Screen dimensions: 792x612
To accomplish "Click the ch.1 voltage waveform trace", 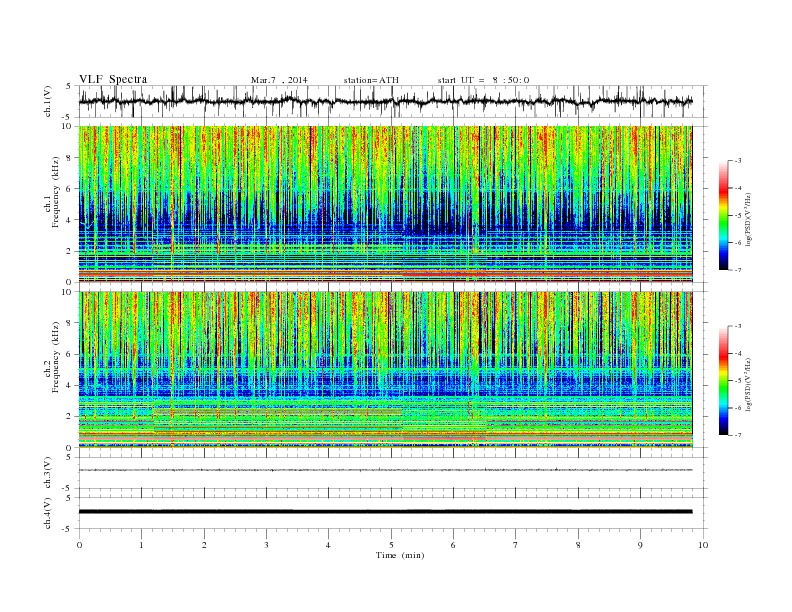I will point(385,101).
